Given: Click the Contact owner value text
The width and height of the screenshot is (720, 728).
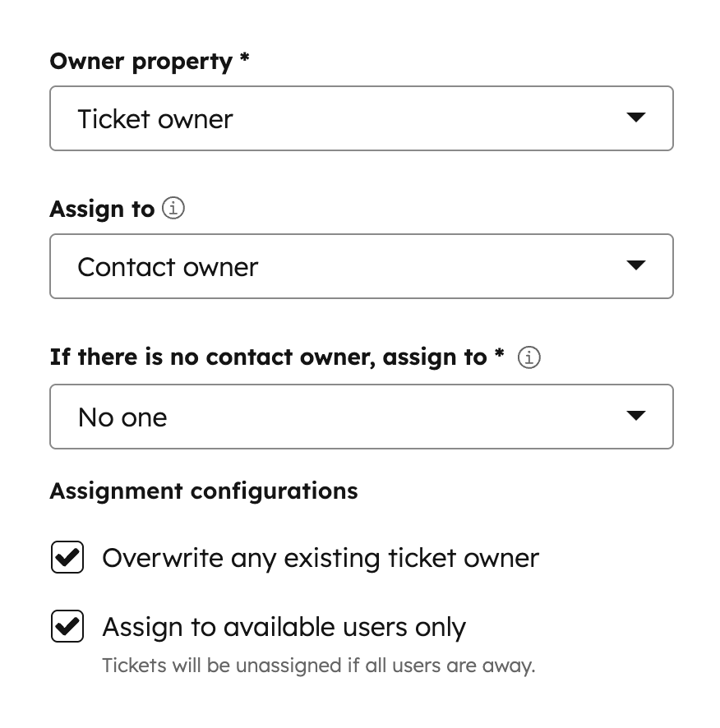Looking at the screenshot, I should (168, 266).
